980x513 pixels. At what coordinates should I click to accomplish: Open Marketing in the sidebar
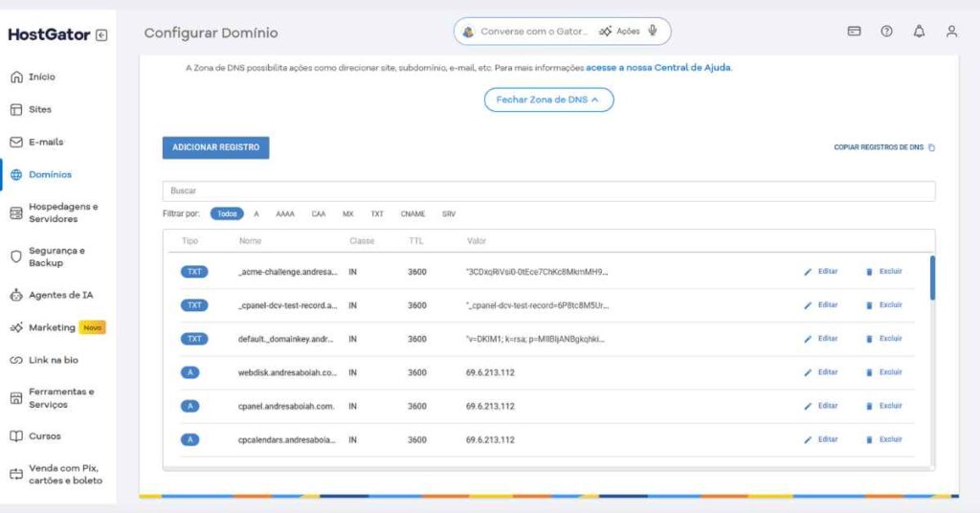click(52, 327)
